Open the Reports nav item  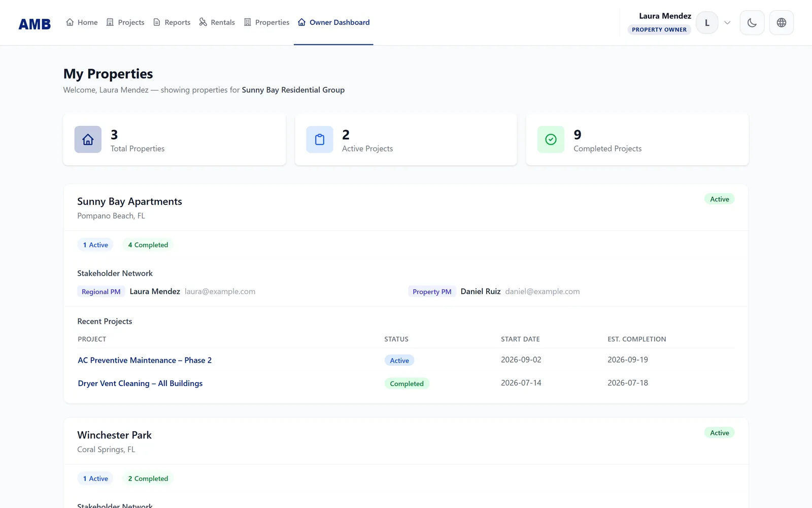(x=172, y=22)
